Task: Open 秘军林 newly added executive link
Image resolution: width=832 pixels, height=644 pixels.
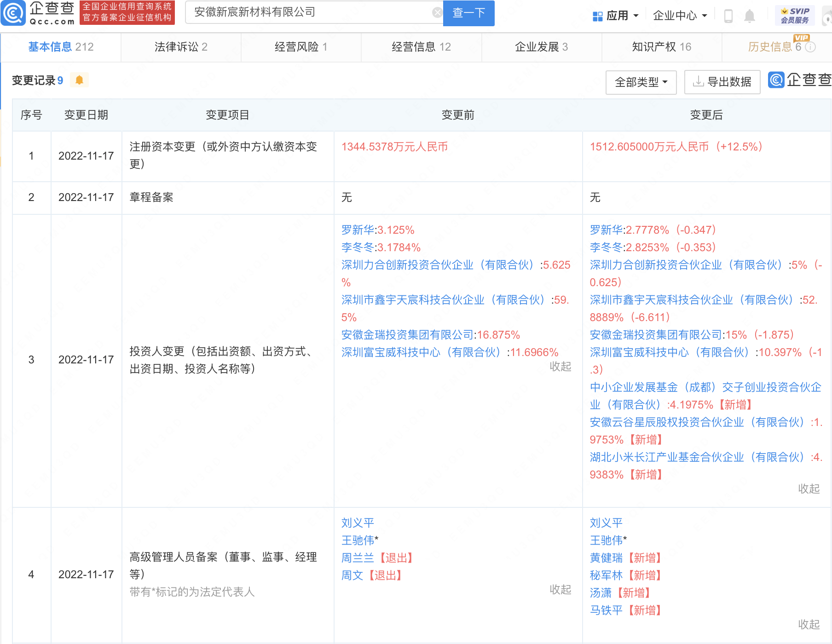Action: point(607,575)
